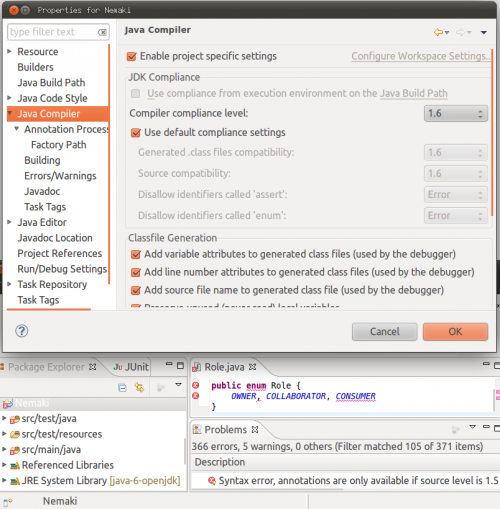Click the back navigation arrow icon

pyautogui.click(x=439, y=32)
